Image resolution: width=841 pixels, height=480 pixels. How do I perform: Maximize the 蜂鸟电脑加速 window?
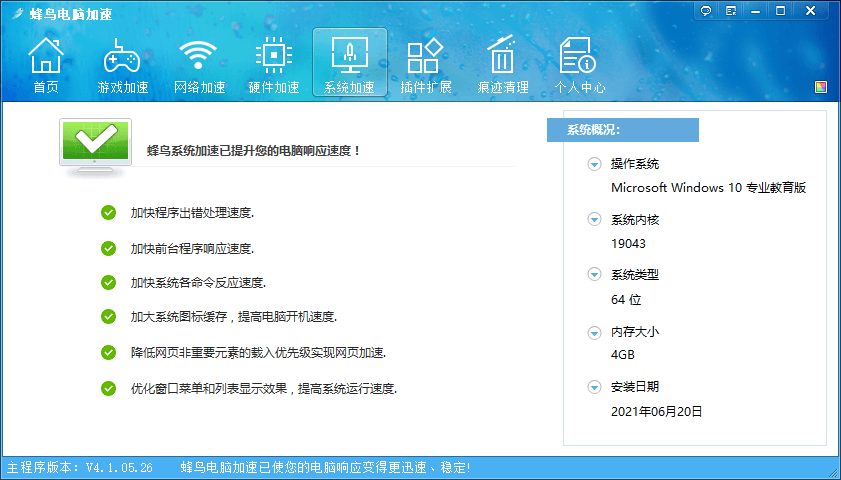point(780,11)
